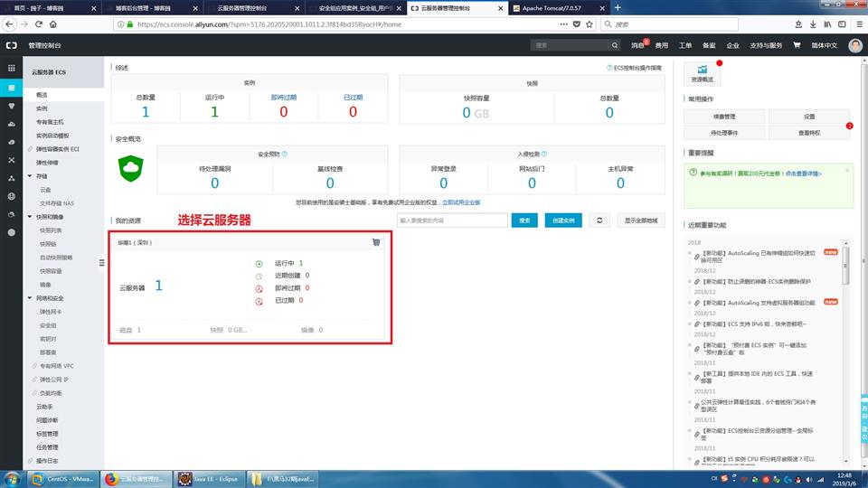Click help icon next to 入侵检测
This screenshot has height=488, width=868.
(543, 154)
